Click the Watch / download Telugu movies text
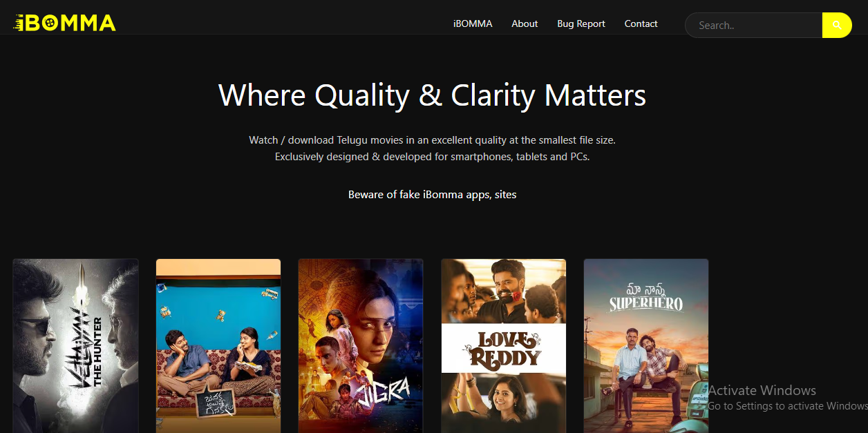Viewport: 868px width, 433px height. click(433, 140)
